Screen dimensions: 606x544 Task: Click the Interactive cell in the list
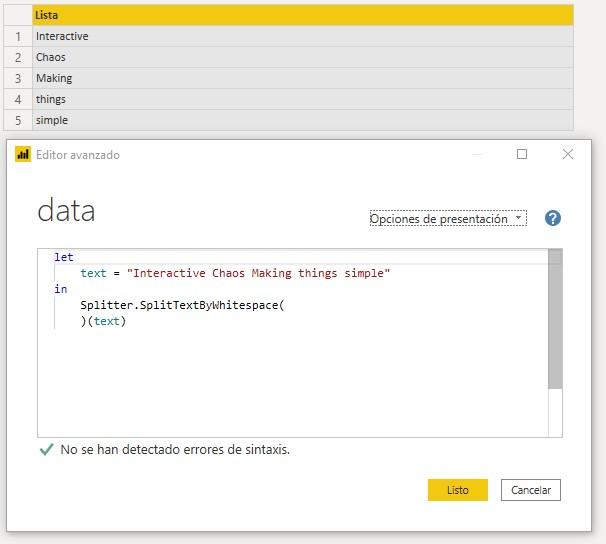[x=62, y=36]
